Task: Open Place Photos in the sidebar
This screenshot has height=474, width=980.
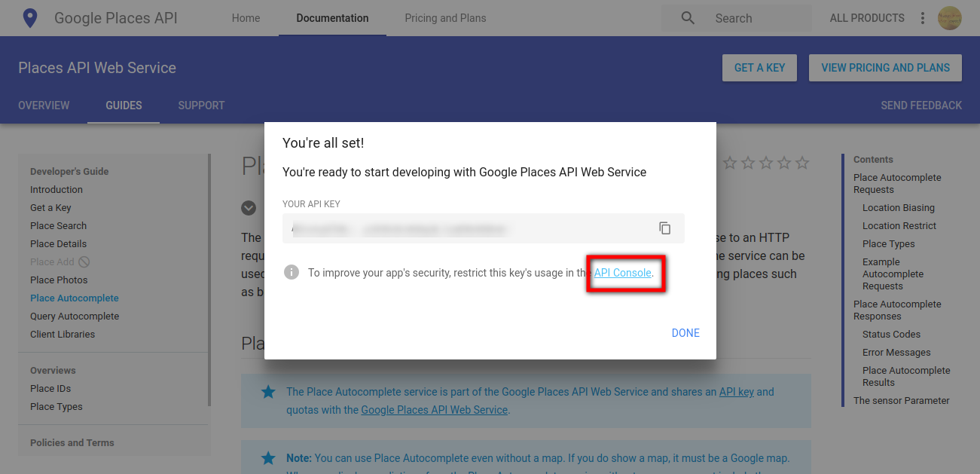Action: click(x=59, y=280)
